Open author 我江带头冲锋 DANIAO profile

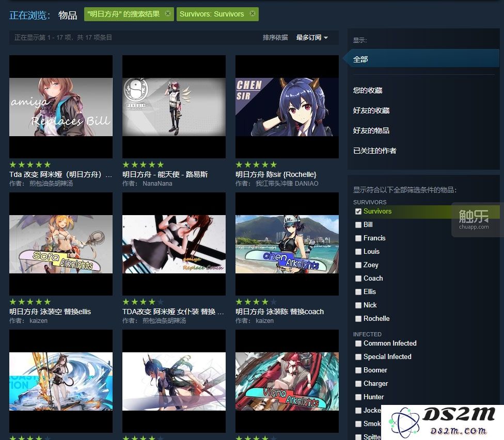click(287, 184)
